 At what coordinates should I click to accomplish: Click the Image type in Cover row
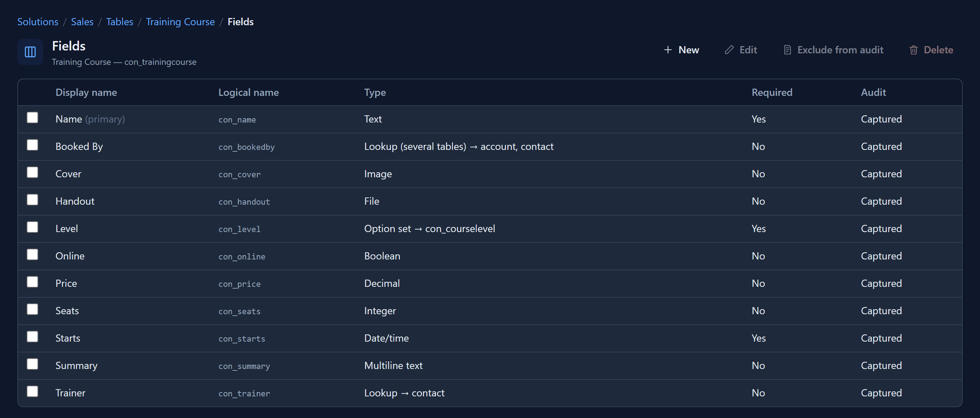coord(378,174)
